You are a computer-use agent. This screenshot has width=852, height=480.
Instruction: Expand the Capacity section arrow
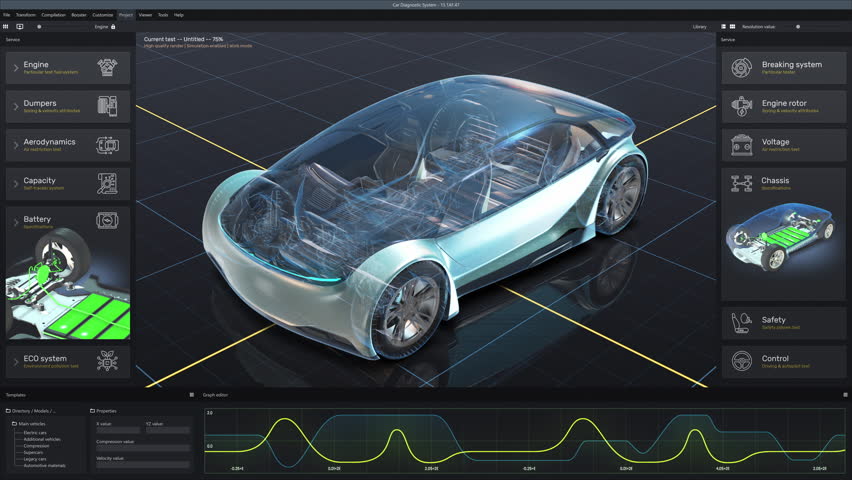15,184
